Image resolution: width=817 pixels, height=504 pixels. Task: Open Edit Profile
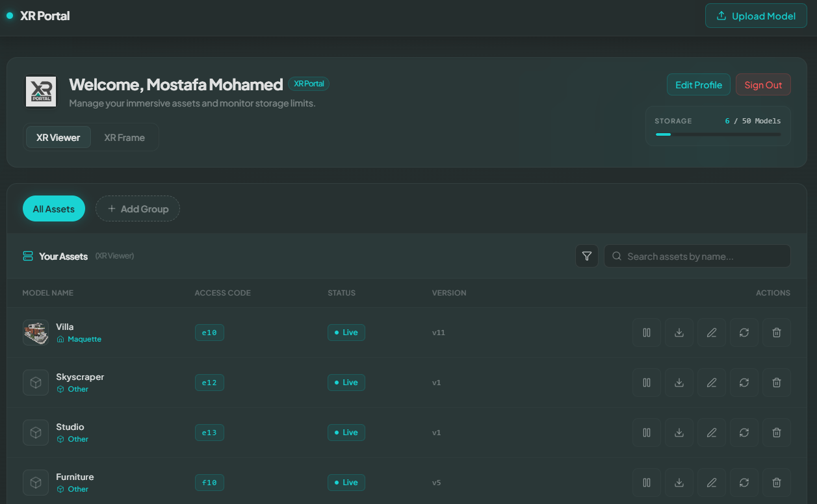pos(699,85)
